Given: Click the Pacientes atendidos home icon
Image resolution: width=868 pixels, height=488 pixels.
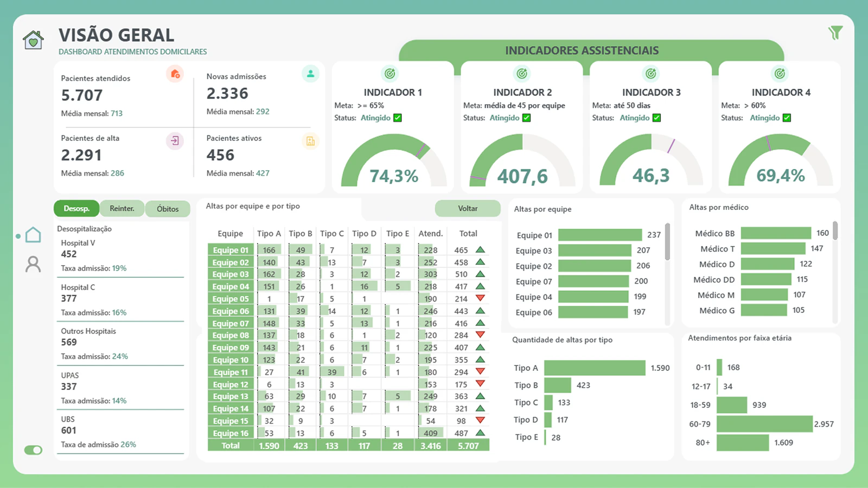Looking at the screenshot, I should coord(175,74).
